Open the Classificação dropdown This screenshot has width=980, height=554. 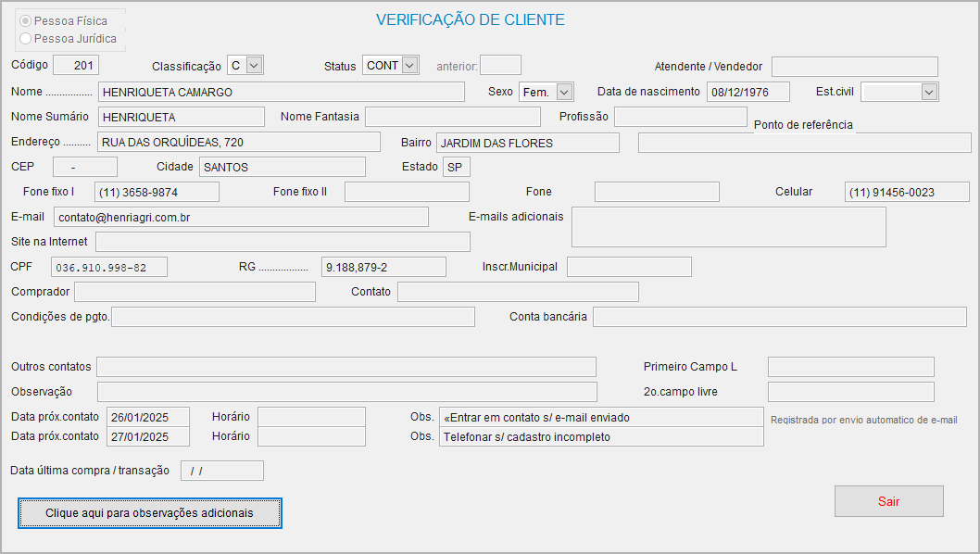tap(254, 65)
